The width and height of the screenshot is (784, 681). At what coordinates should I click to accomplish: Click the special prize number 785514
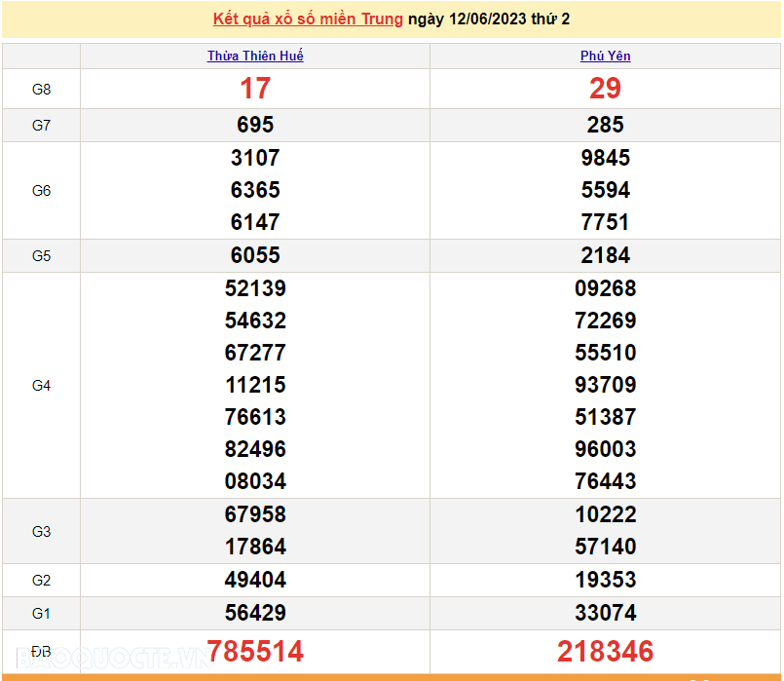255,651
